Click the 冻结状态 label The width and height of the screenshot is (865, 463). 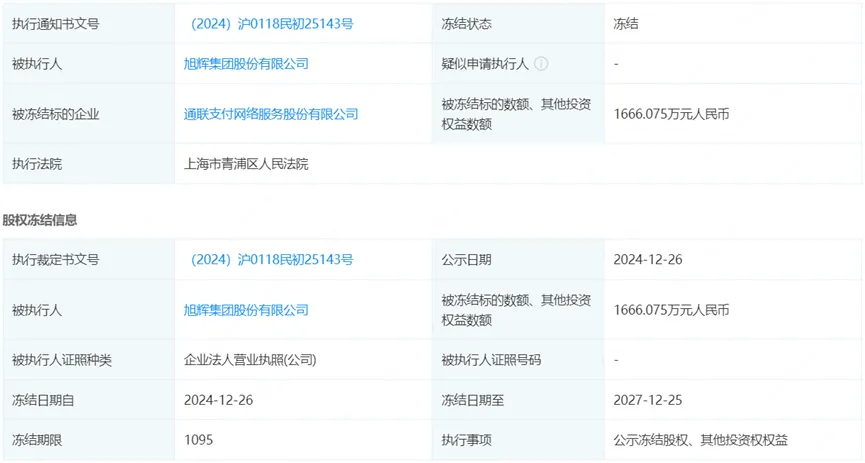(466, 24)
